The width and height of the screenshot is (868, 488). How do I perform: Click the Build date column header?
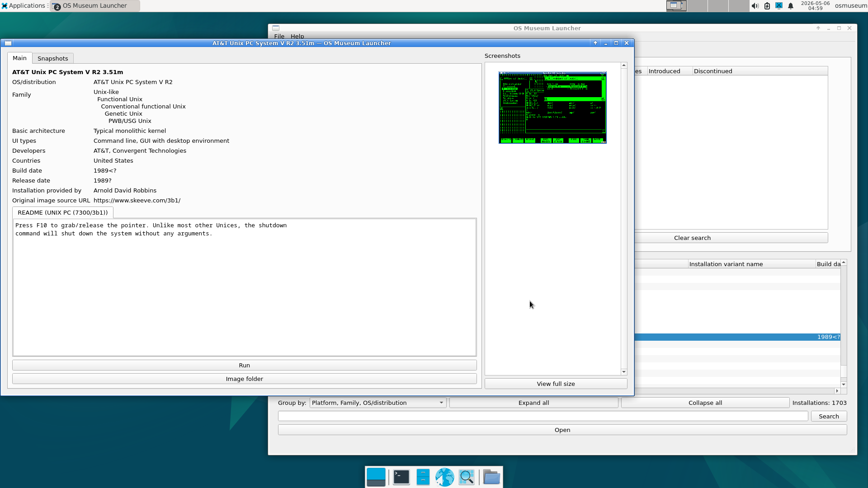click(828, 264)
